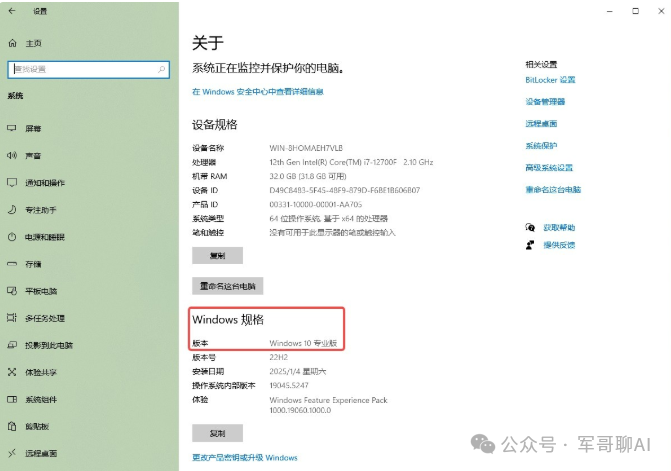The width and height of the screenshot is (671, 471).
Task: Select the 声音 speaker icon
Action: 12,156
